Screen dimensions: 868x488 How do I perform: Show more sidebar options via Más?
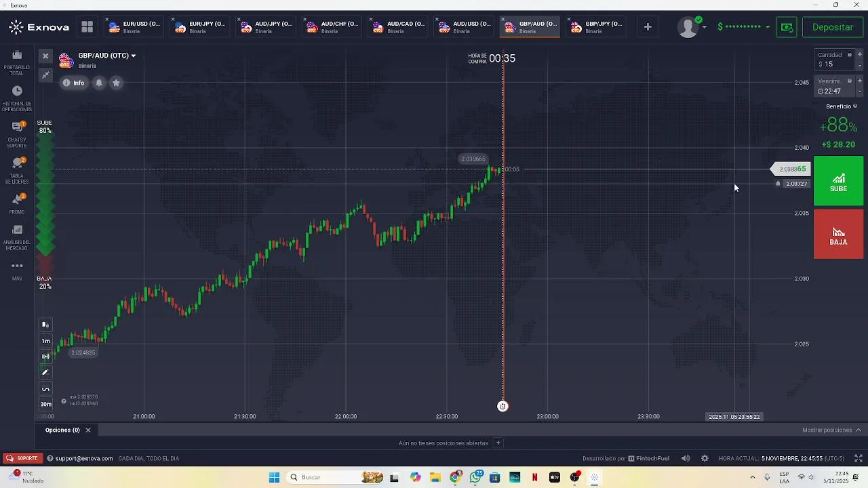(x=17, y=270)
